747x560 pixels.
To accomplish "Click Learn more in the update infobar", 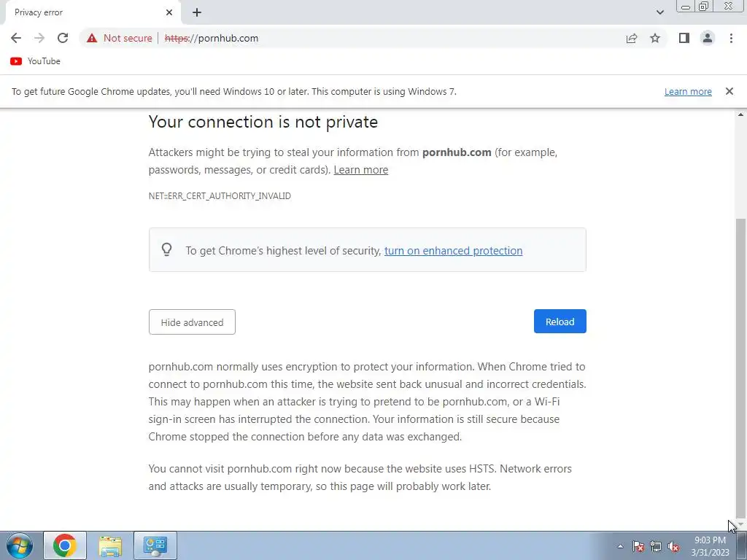I will tap(688, 91).
